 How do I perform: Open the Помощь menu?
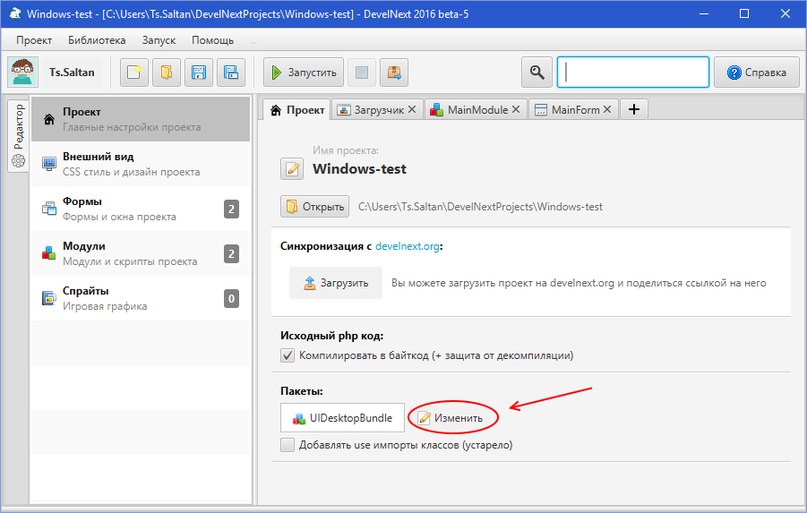pos(213,40)
